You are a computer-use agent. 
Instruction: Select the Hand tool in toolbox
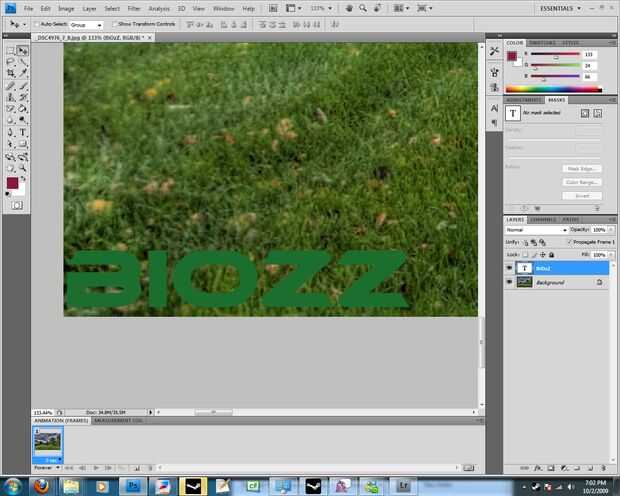pyautogui.click(x=11, y=169)
